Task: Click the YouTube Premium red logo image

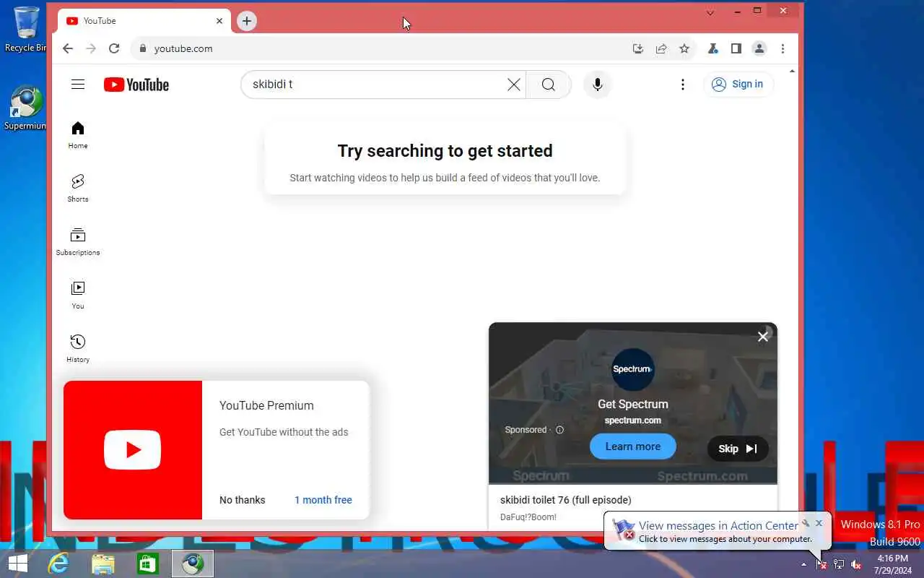Action: 133,449
